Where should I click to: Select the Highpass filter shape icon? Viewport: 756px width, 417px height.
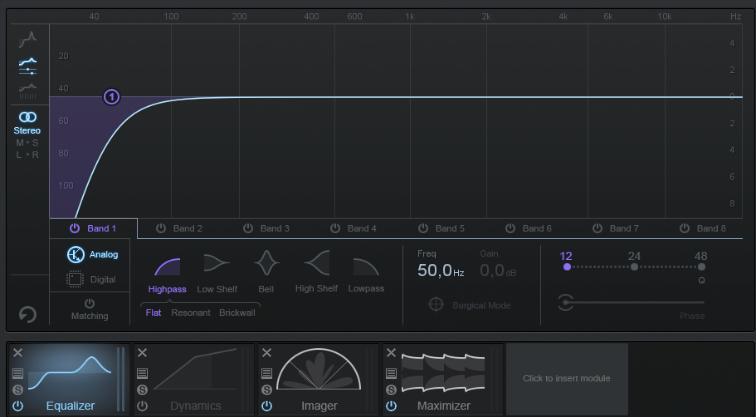click(167, 267)
